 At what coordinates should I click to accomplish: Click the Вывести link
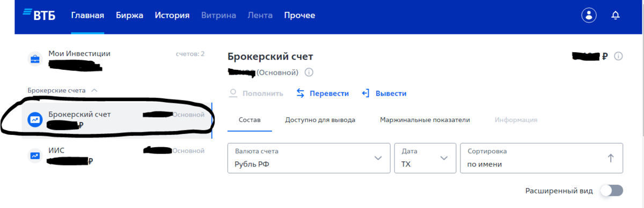(x=390, y=93)
